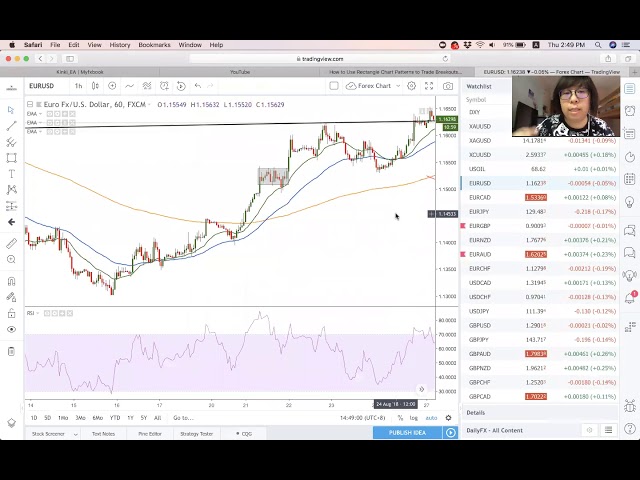Click the Publish Idea button
Viewport: 640px width, 480px height.
[x=407, y=433]
